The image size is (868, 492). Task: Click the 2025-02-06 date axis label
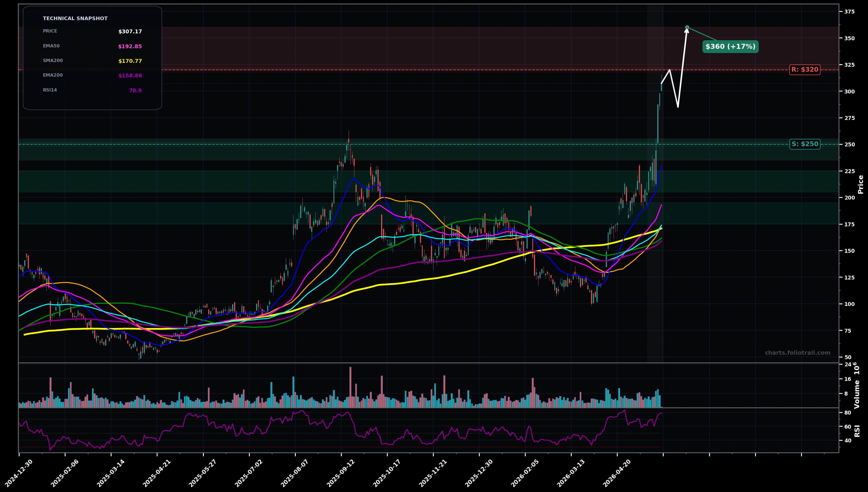pos(64,473)
